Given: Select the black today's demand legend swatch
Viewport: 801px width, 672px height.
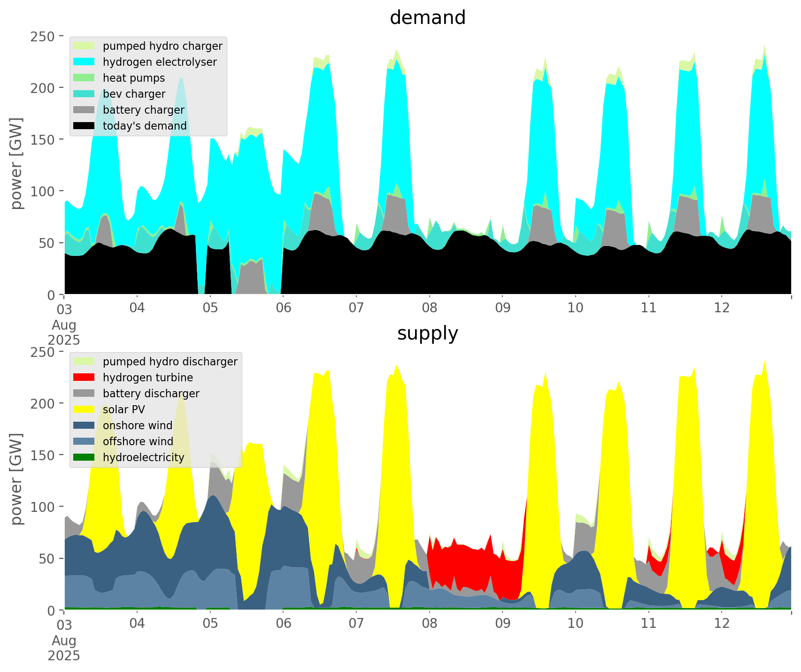Looking at the screenshot, I should point(84,126).
